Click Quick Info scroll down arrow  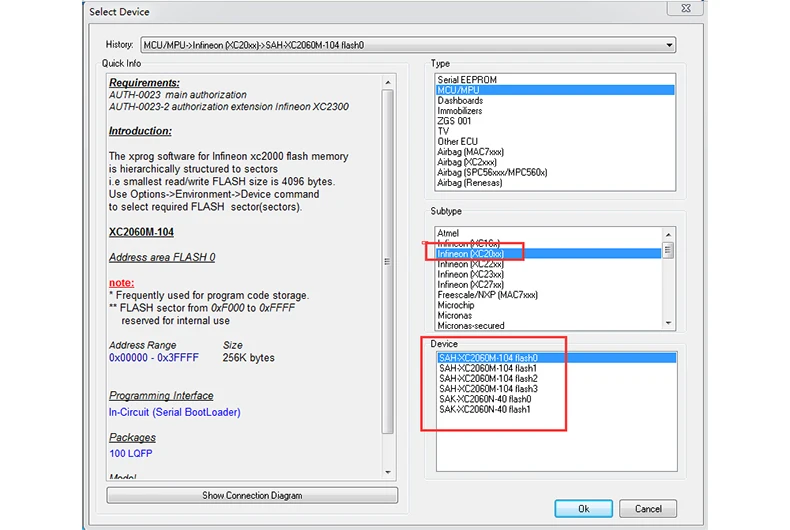[x=387, y=473]
